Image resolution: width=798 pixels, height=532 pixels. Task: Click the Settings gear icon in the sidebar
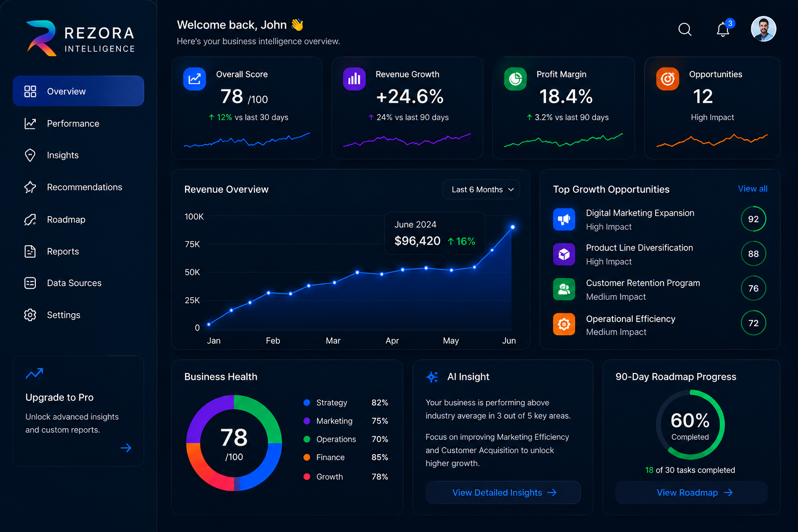pyautogui.click(x=30, y=315)
